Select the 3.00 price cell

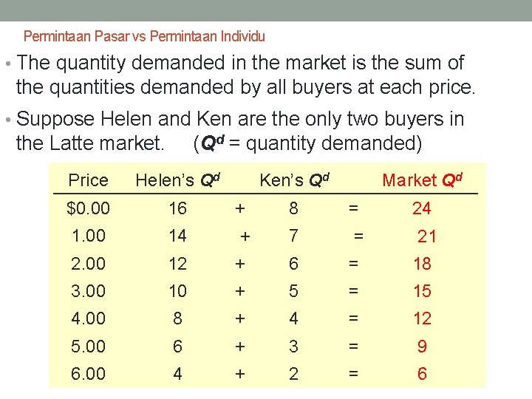click(88, 291)
